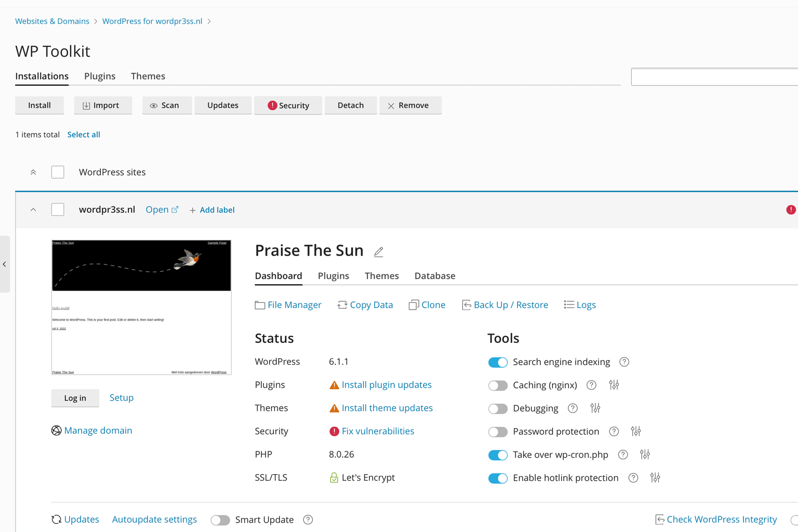Click the Manage domain globe icon
The width and height of the screenshot is (798, 532).
tap(56, 431)
